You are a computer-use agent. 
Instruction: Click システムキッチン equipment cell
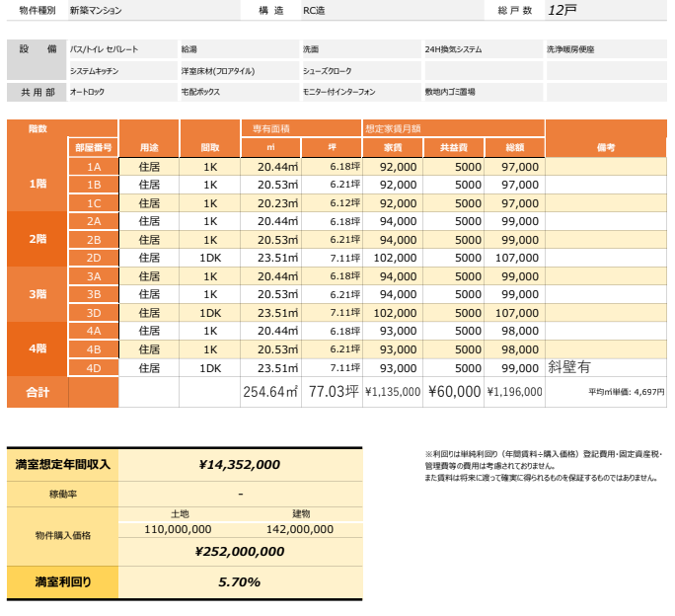(122, 71)
